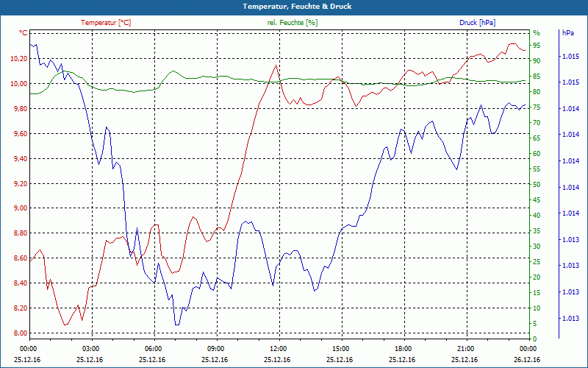This screenshot has height=368, width=588.
Task: Select the red 'Temperatur [°C]' legend label
Action: point(106,23)
